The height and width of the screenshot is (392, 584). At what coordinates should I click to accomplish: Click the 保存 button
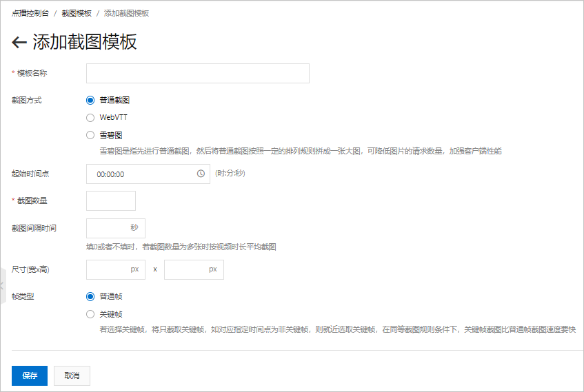(x=30, y=375)
